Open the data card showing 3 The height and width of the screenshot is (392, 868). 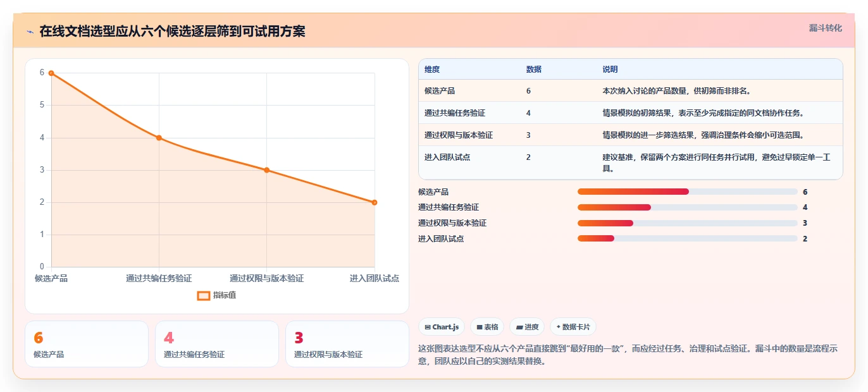347,344
